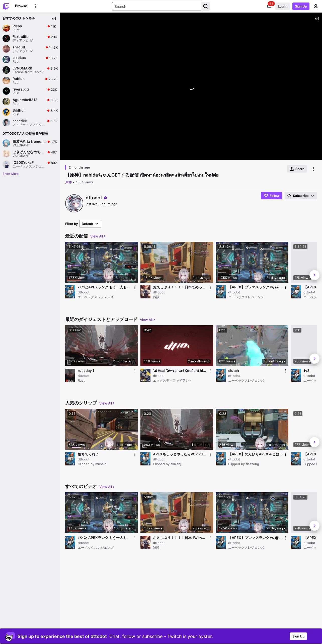Open options for Xdefiant highlight video
This screenshot has height=644, width=322.
click(x=210, y=371)
